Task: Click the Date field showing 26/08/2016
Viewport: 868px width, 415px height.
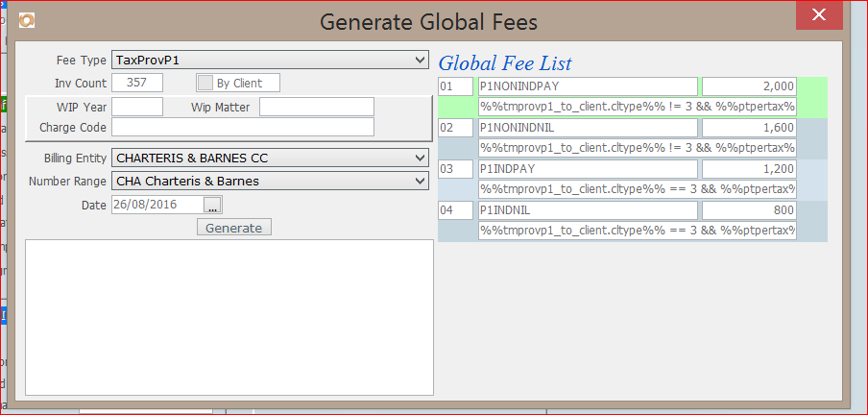Action: [157, 205]
